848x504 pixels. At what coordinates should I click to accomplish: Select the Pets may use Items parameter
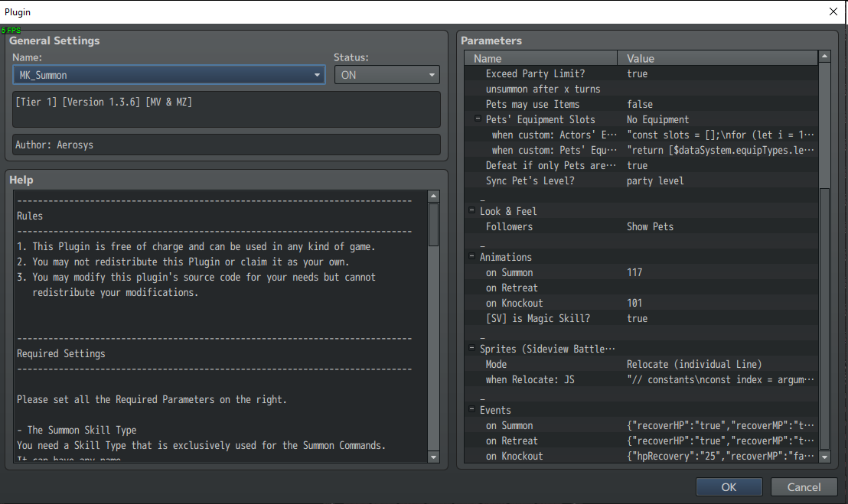point(641,104)
